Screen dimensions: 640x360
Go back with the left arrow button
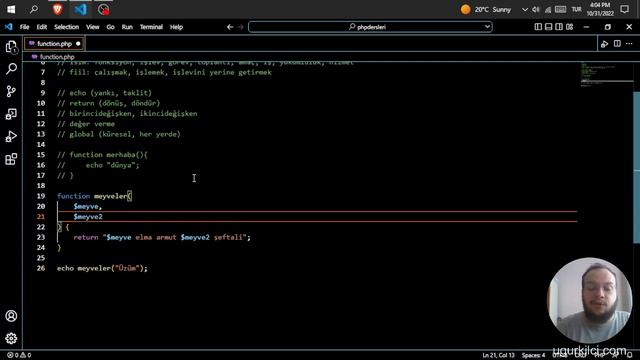coord(230,27)
